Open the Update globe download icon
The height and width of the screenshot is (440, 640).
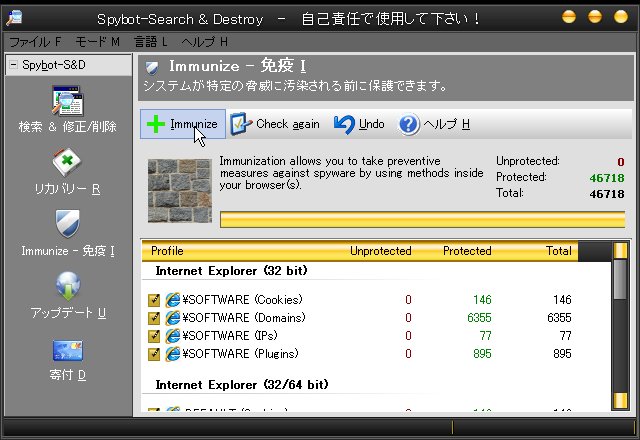tap(68, 286)
